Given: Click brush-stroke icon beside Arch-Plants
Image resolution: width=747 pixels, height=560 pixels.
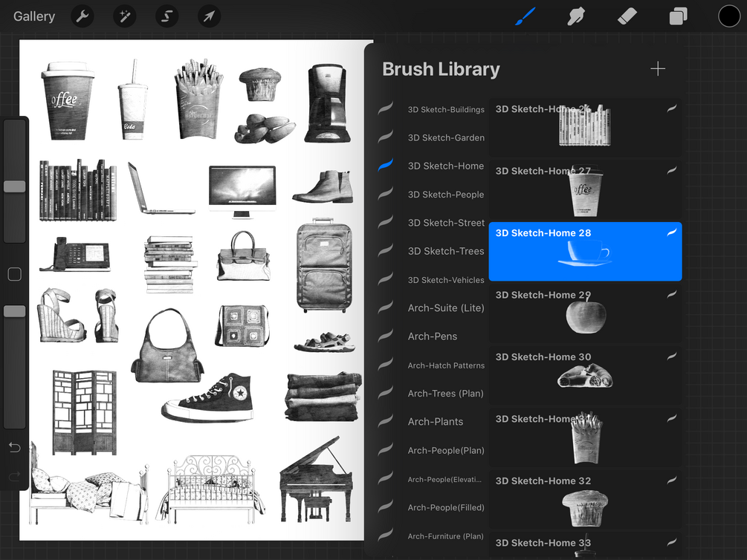Looking at the screenshot, I should coord(385,421).
